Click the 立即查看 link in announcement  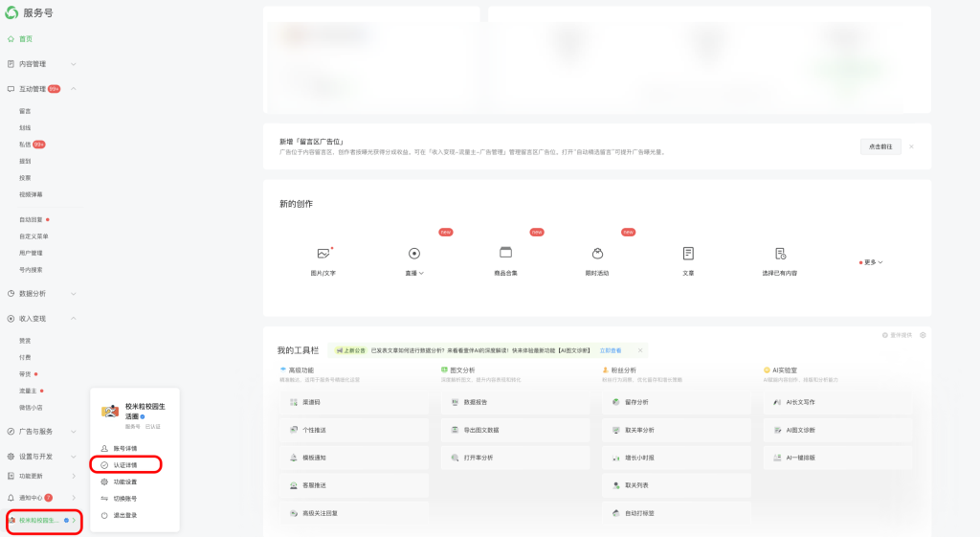pyautogui.click(x=610, y=350)
